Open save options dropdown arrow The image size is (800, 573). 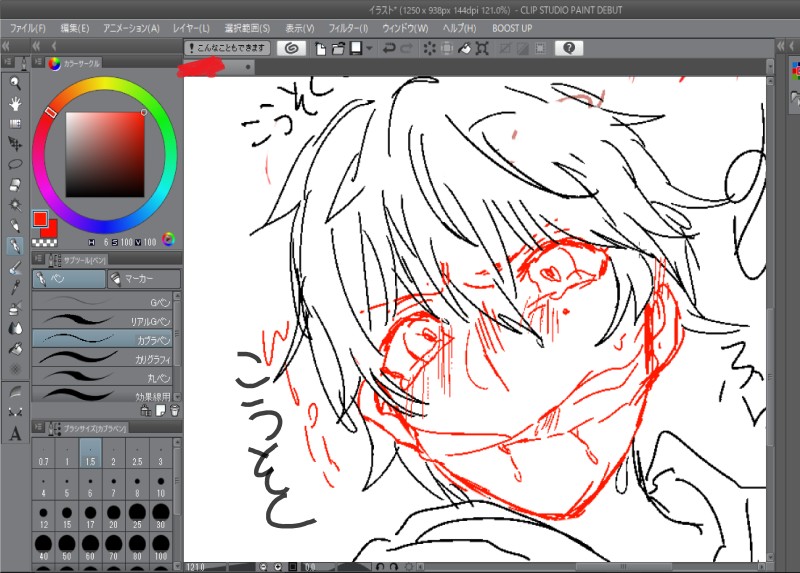click(x=369, y=48)
